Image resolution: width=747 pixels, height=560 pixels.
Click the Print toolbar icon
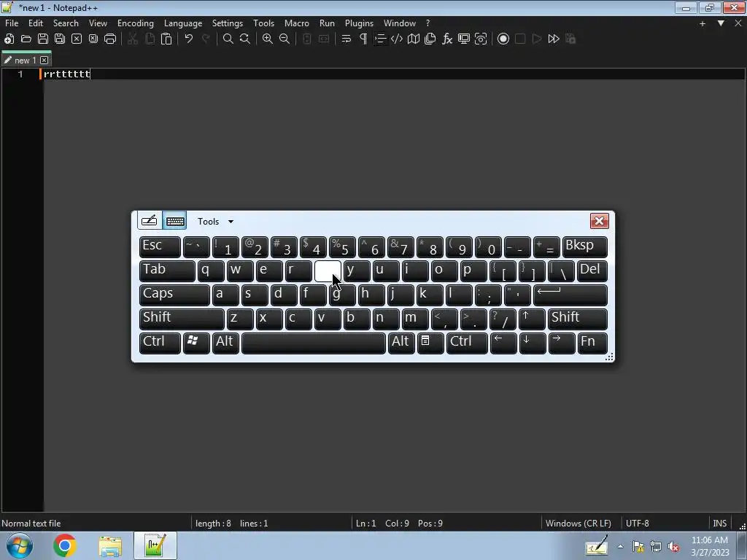[110, 39]
